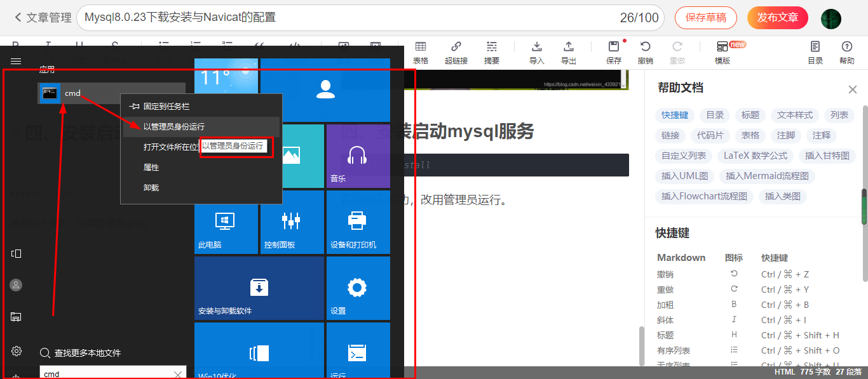Viewport: 868px width, 379px height.
Task: Click the 导入 import icon
Action: tap(537, 53)
